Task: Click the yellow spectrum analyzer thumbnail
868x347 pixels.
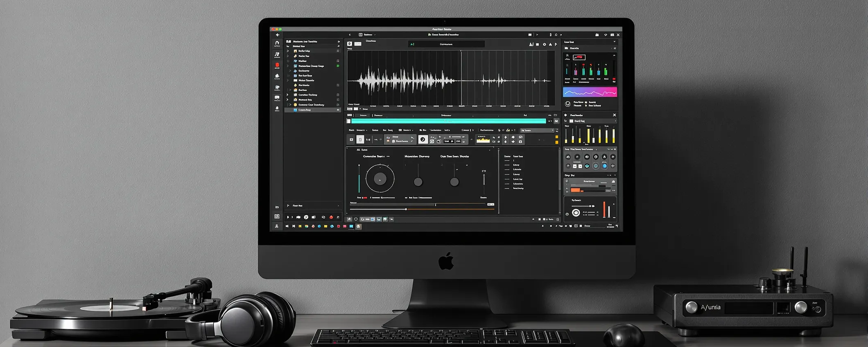Action: click(483, 140)
